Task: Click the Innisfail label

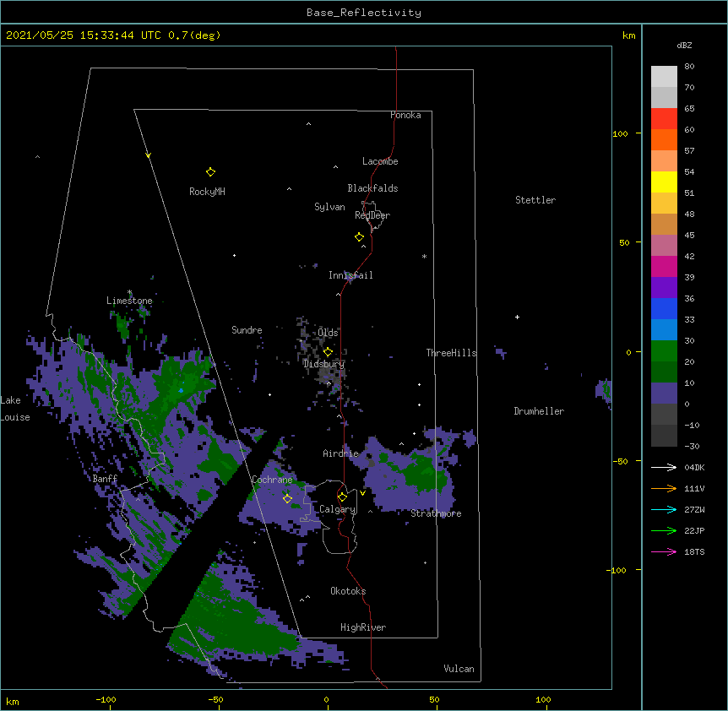Action: pyautogui.click(x=350, y=275)
